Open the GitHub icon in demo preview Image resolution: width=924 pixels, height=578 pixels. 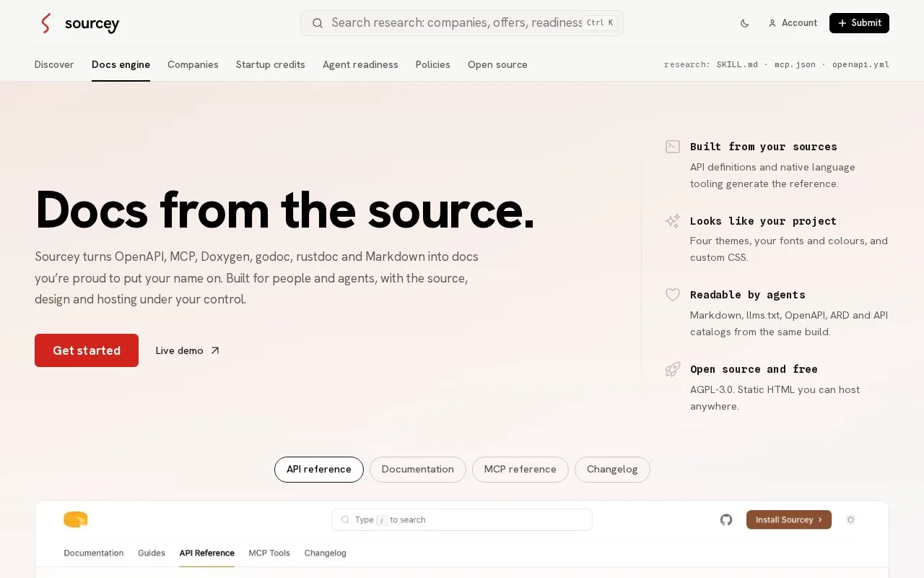pyautogui.click(x=726, y=519)
